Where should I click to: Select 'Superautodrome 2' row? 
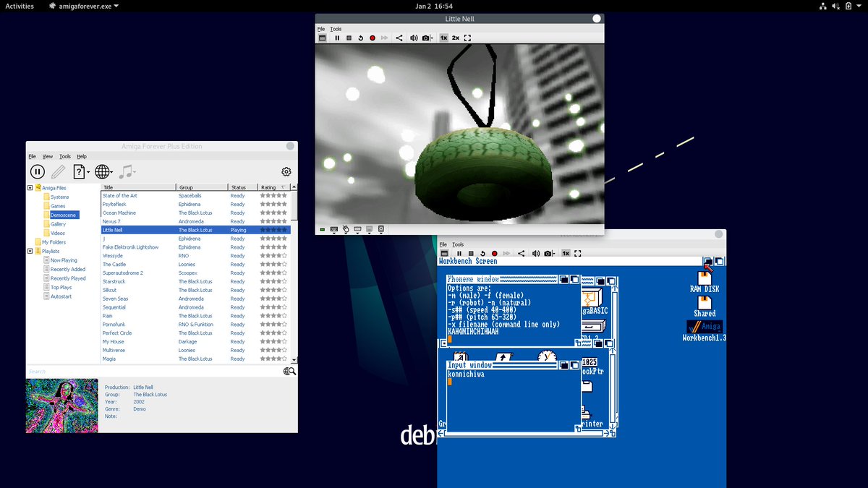click(x=195, y=273)
